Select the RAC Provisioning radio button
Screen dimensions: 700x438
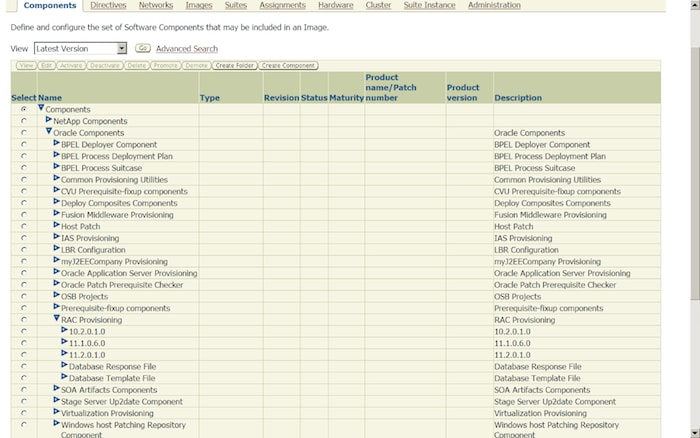24,320
